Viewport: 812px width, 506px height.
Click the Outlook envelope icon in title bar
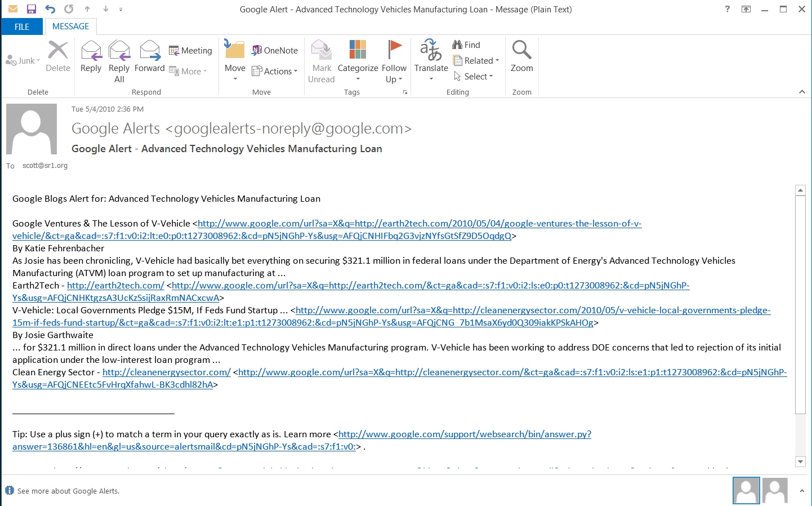point(12,9)
